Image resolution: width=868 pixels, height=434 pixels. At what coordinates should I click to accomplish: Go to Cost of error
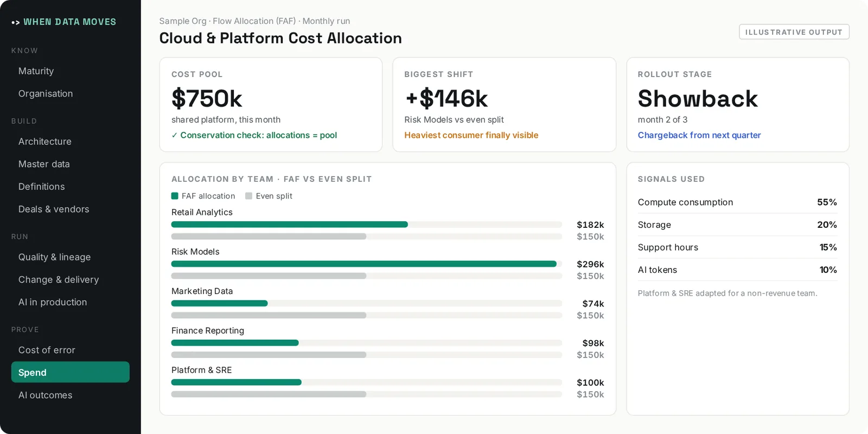pos(47,350)
